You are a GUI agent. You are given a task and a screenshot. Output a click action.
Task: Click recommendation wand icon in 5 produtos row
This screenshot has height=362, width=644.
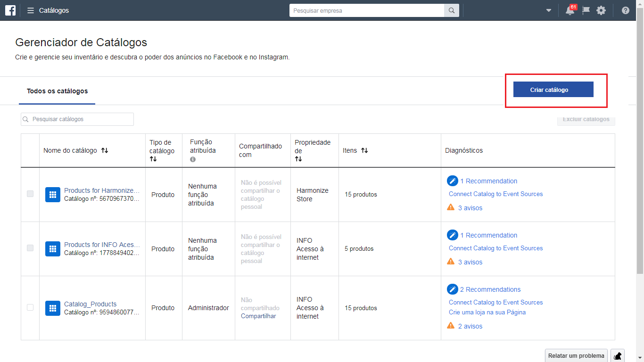[x=453, y=235]
